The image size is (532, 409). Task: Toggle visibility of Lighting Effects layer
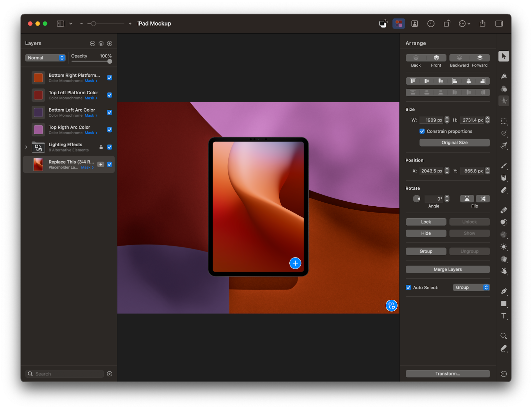[109, 147]
